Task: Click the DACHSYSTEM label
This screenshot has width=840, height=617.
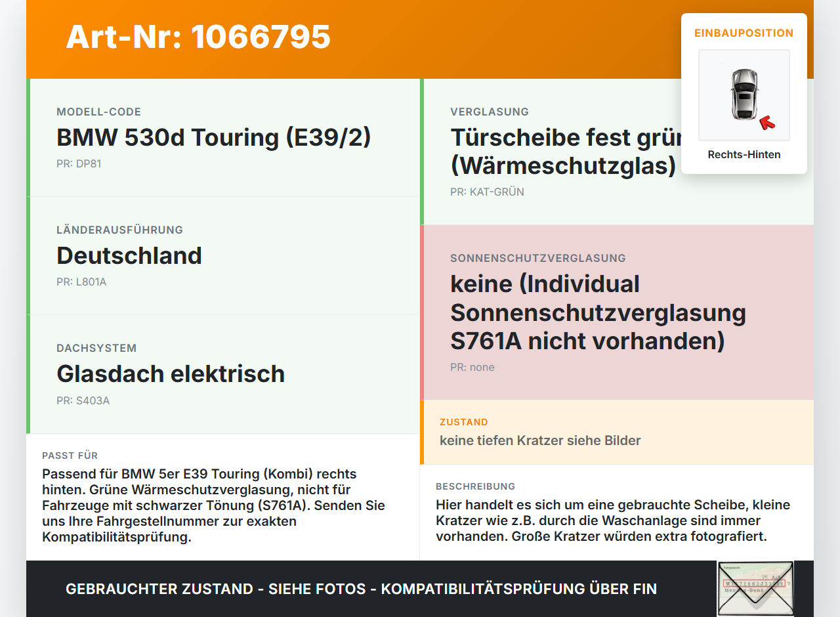Action: (96, 348)
